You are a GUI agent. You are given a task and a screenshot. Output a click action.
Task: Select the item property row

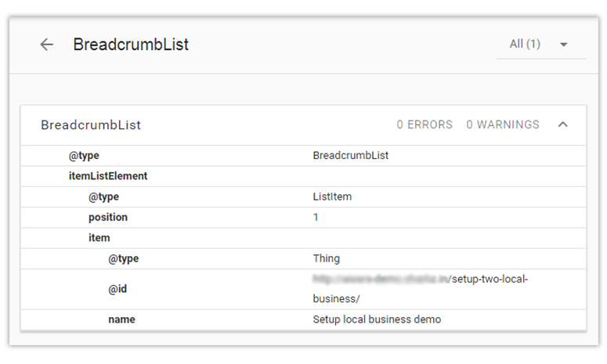99,238
